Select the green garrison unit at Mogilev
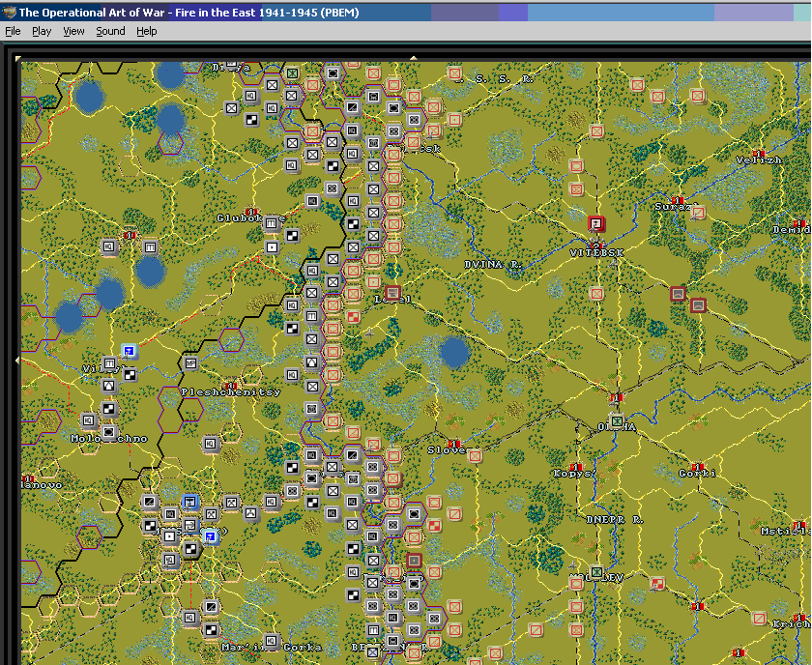812x665 pixels. [596, 572]
